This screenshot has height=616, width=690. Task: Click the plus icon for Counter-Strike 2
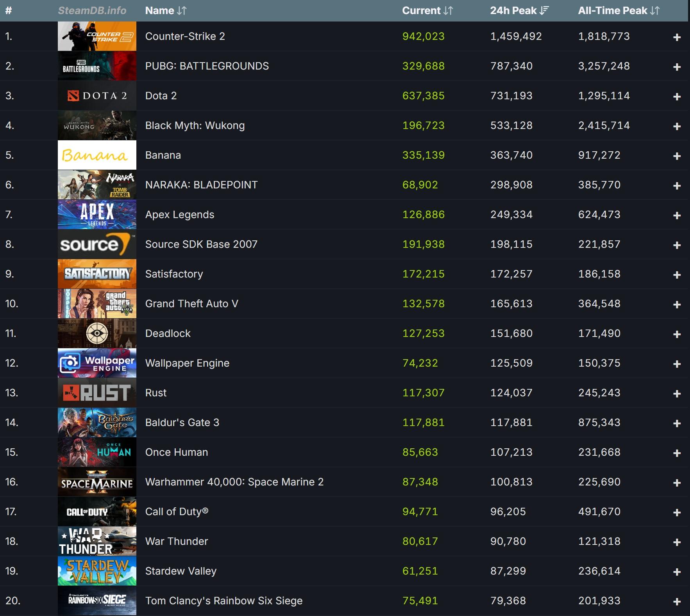pos(677,37)
